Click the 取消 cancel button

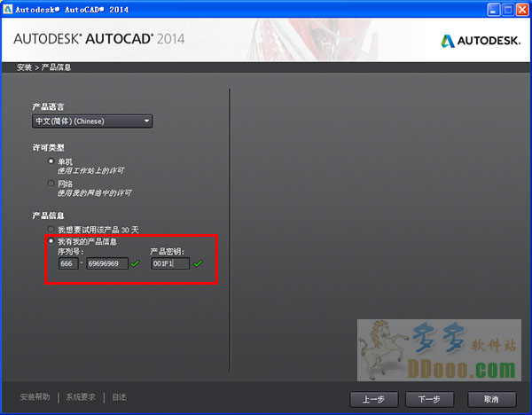coord(491,399)
